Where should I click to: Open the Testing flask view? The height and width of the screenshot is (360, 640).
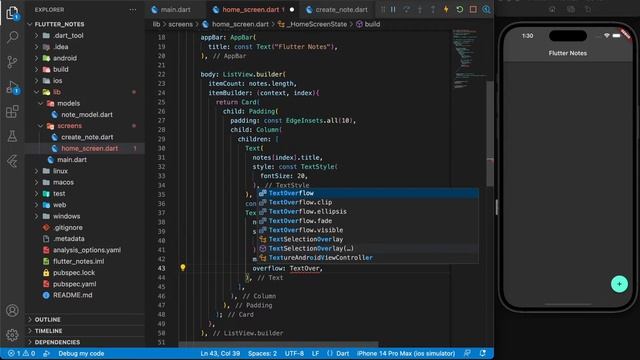[12, 136]
